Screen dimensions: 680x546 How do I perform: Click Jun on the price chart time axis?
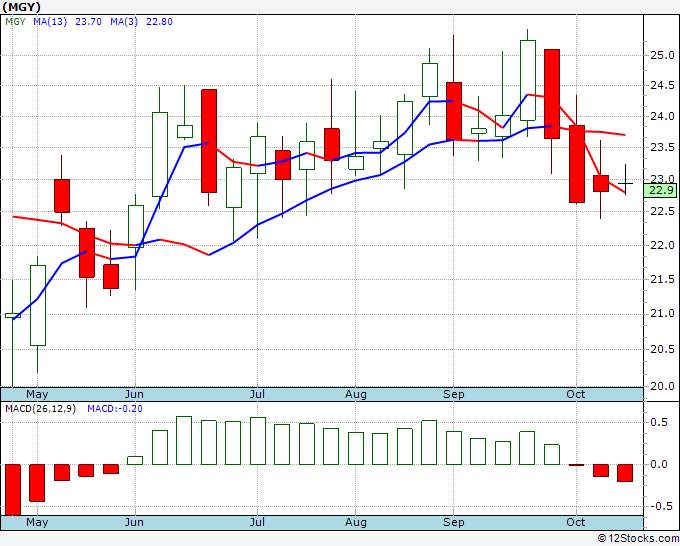coord(134,394)
